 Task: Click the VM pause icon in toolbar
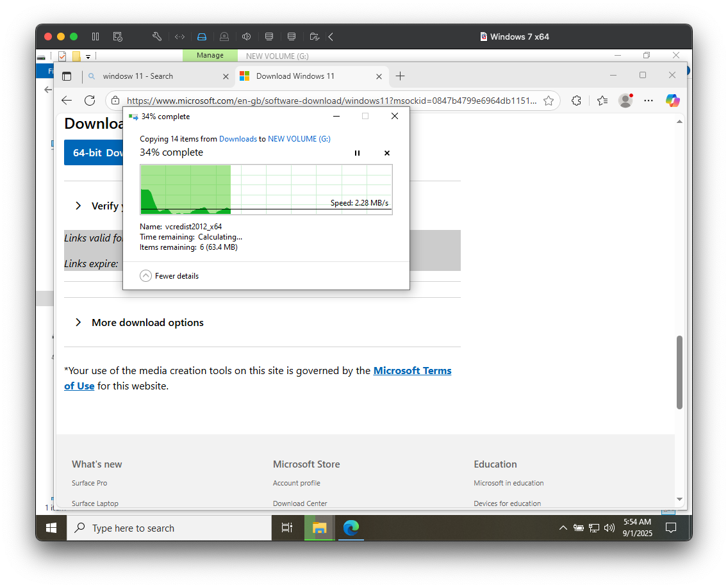[x=95, y=37]
